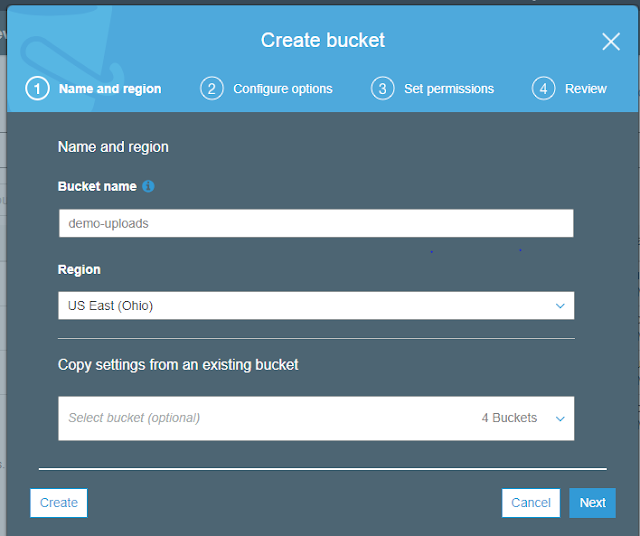
Task: Proceed with the Next button
Action: pyautogui.click(x=592, y=502)
